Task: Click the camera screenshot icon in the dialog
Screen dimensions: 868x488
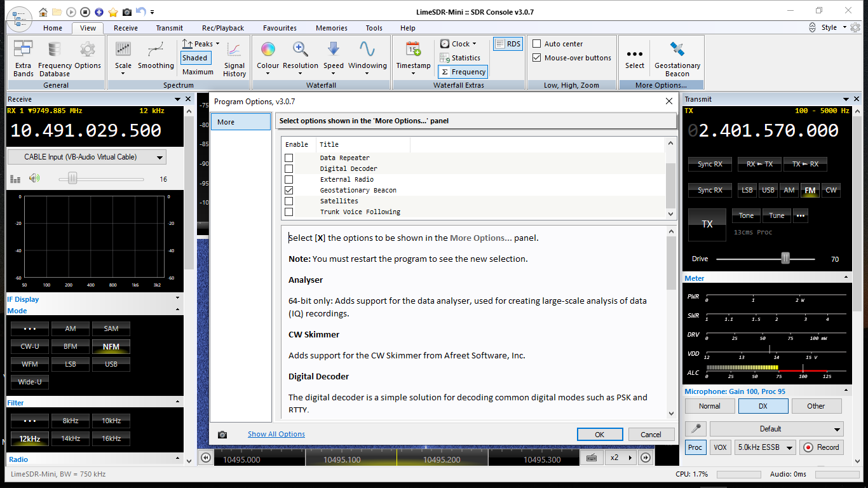Action: point(222,435)
